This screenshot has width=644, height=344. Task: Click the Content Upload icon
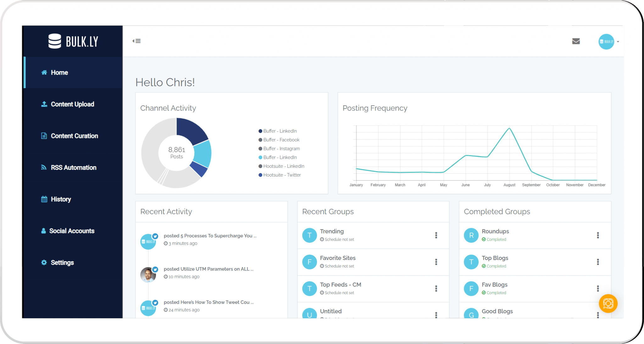(44, 104)
